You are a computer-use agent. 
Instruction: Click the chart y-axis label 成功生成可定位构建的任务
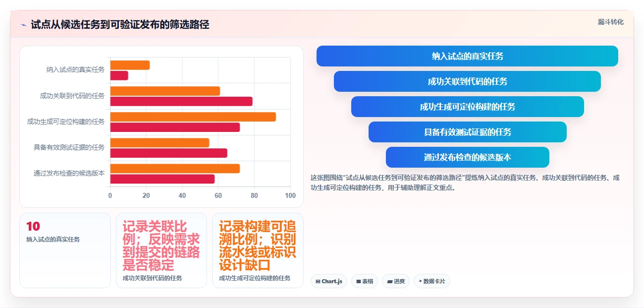[x=66, y=122]
